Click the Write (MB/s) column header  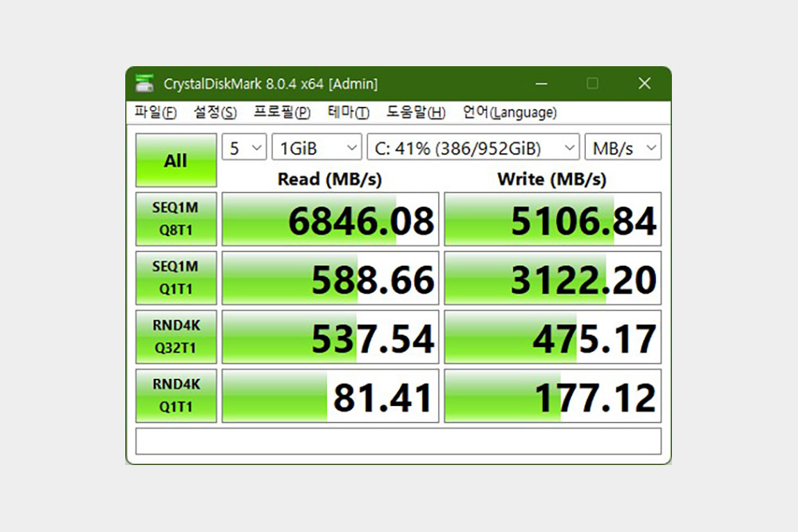552,179
